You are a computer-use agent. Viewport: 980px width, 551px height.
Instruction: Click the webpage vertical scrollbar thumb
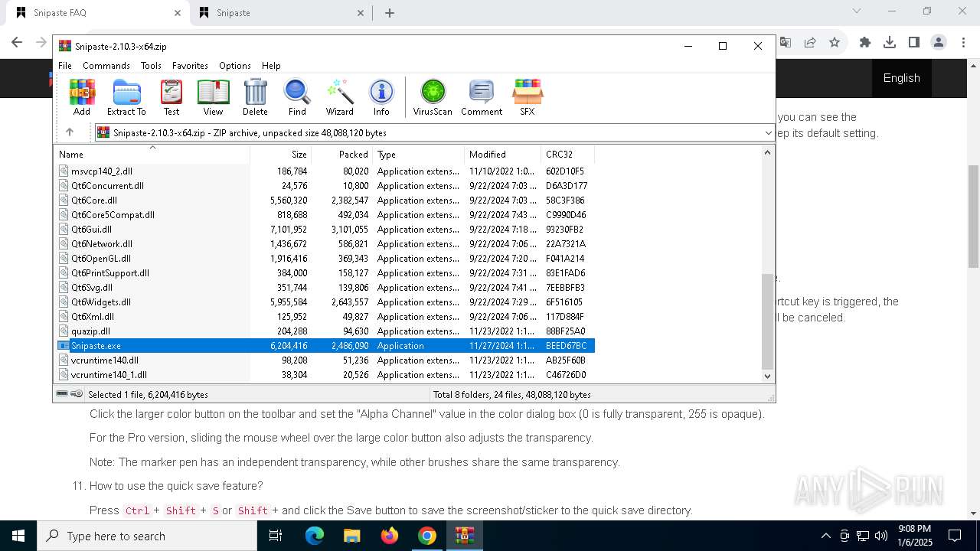[x=973, y=216]
